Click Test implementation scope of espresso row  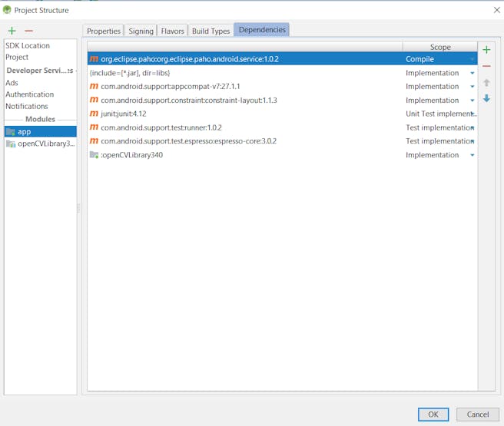click(439, 141)
